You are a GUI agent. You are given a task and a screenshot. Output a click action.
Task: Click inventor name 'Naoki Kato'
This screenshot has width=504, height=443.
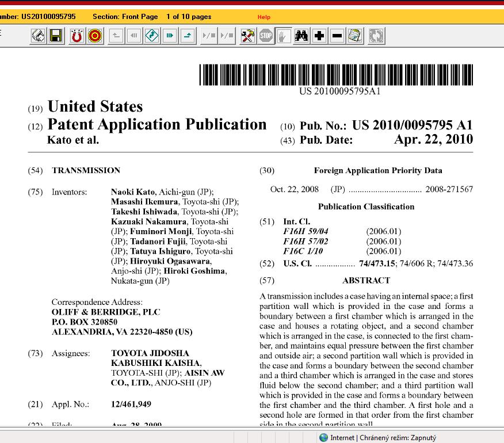coord(133,192)
